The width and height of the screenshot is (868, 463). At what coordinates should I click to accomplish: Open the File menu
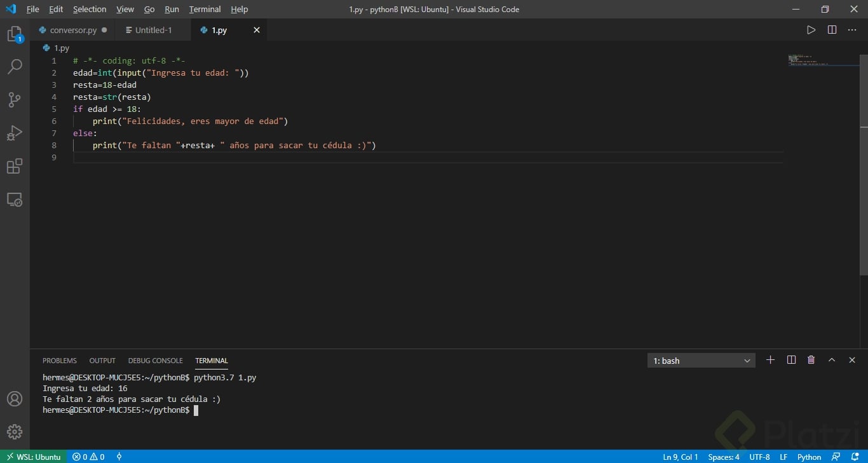pos(32,9)
